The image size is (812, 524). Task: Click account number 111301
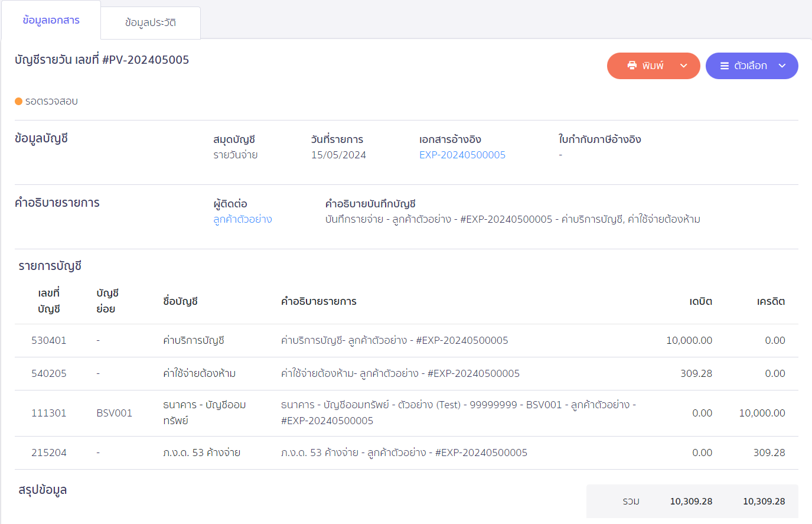pos(49,413)
